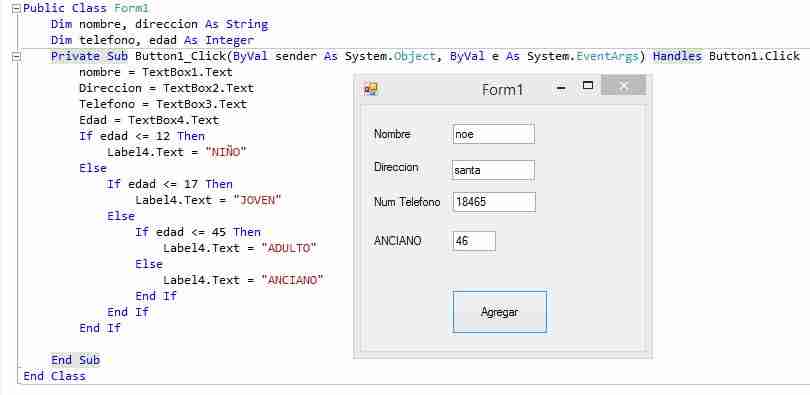
Task: Click the ANCIANO label in the form
Action: (x=398, y=241)
